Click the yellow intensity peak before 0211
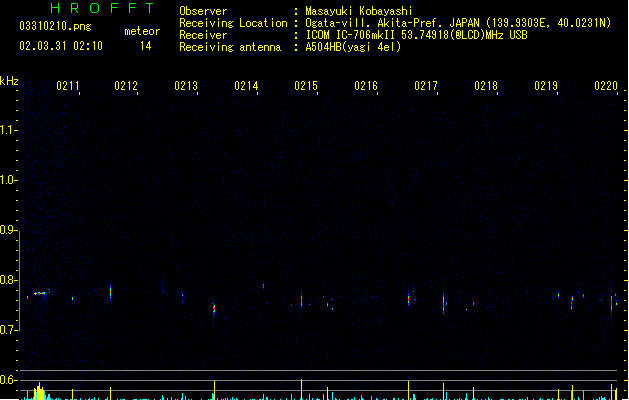This screenshot has width=629, height=400. [x=39, y=392]
